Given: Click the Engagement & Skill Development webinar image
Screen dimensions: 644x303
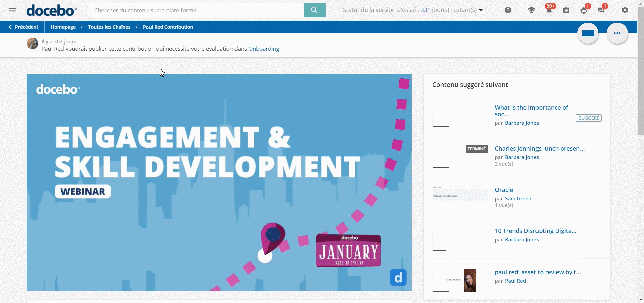Looking at the screenshot, I should point(219,182).
